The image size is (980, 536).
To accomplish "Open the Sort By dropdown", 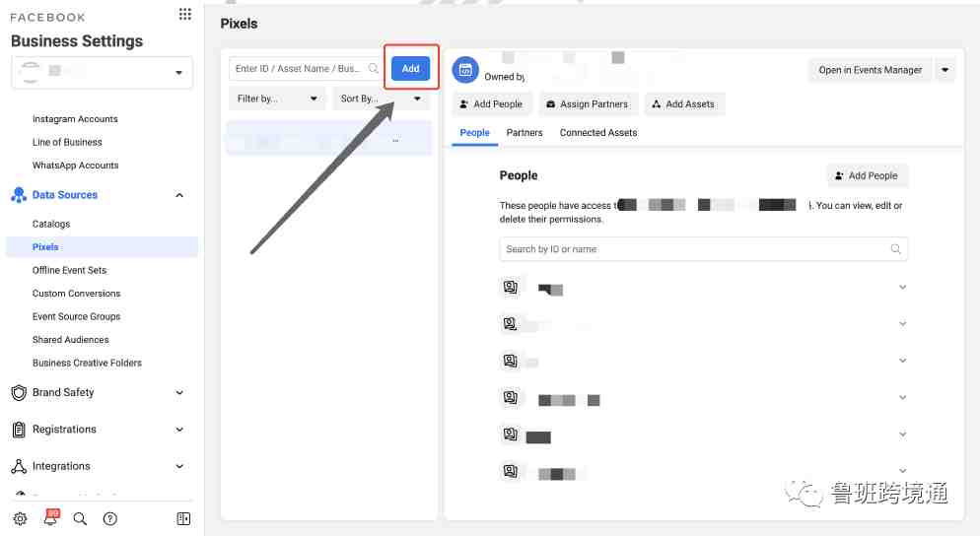I will pos(381,99).
